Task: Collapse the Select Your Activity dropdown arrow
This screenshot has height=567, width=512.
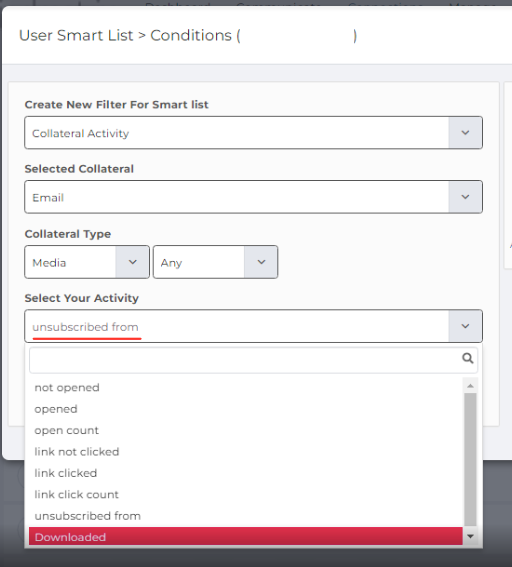Action: pyautogui.click(x=465, y=326)
